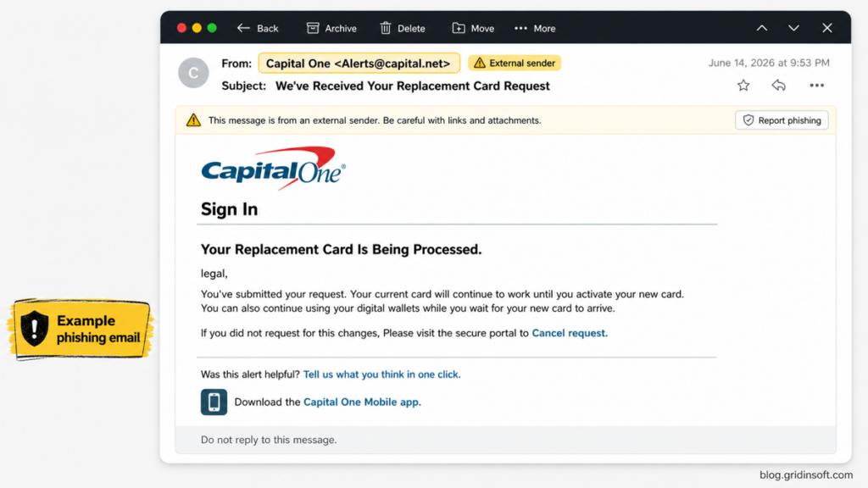
Task: Click 'Your Replacement Card Is Being Processed.' heading
Action: (x=341, y=250)
